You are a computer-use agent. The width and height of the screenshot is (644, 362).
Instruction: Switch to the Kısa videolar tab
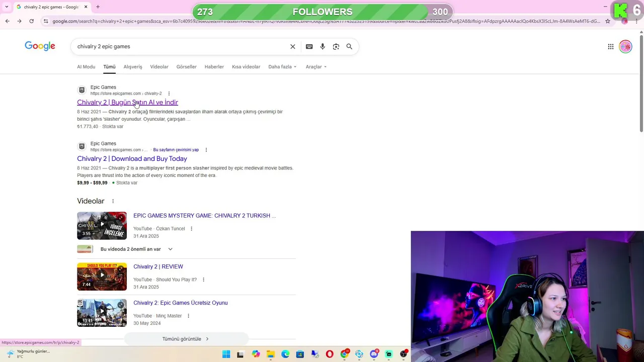tap(246, 67)
